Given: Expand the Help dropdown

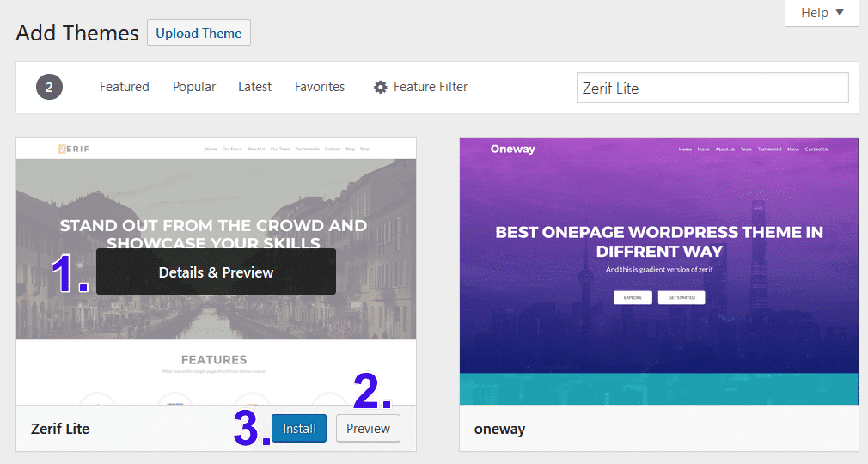Looking at the screenshot, I should point(822,13).
